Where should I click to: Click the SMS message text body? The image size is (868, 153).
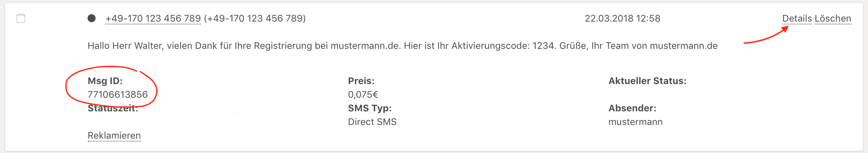pos(402,46)
